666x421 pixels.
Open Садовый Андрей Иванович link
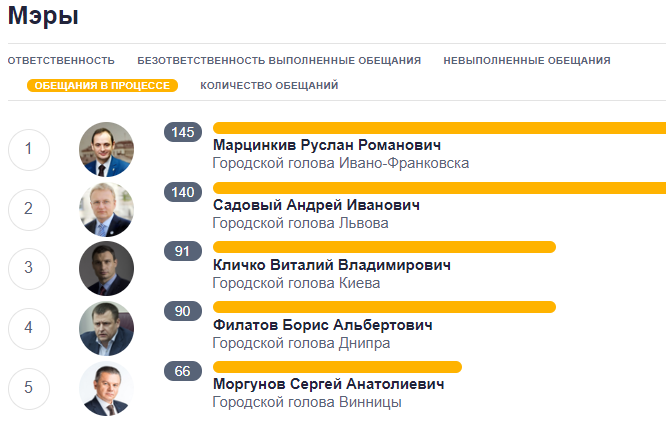pos(316,205)
